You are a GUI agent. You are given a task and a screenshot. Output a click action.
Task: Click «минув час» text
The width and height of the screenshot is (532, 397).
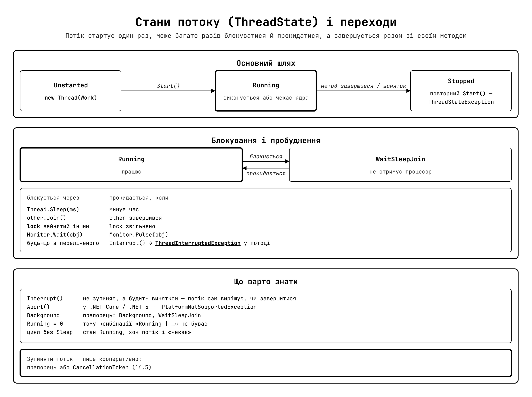(124, 209)
